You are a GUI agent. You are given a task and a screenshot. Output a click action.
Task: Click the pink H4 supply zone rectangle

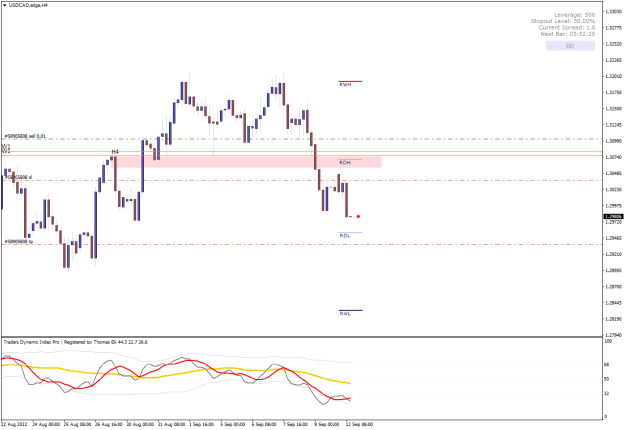249,162
